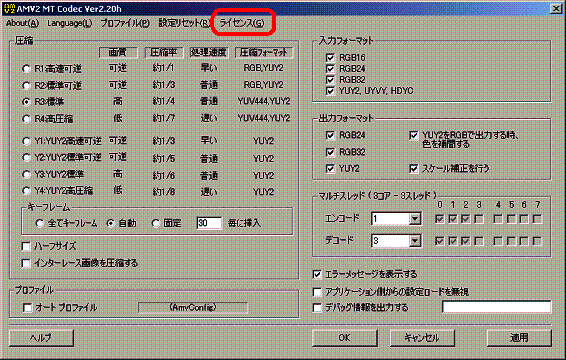Toggle the オート プロファイル checkbox
This screenshot has width=566, height=360.
[27, 308]
